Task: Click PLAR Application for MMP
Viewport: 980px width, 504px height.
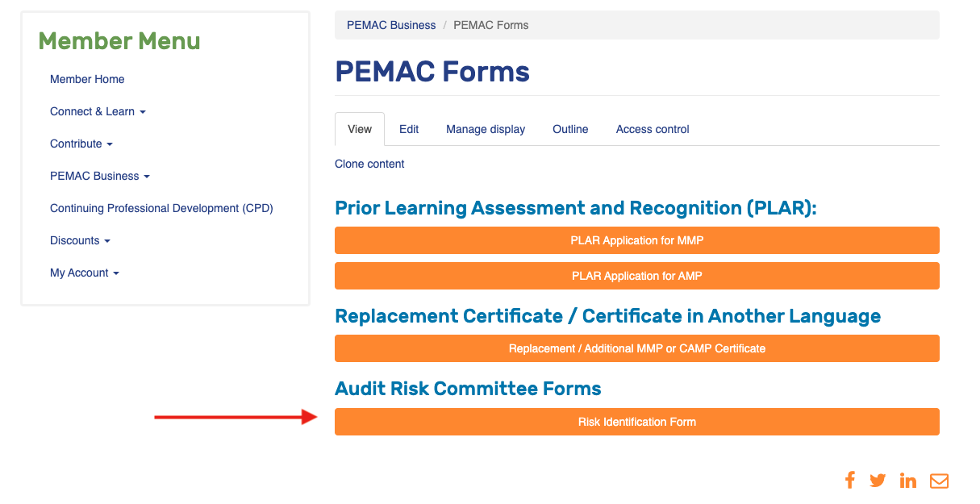Action: [x=636, y=240]
